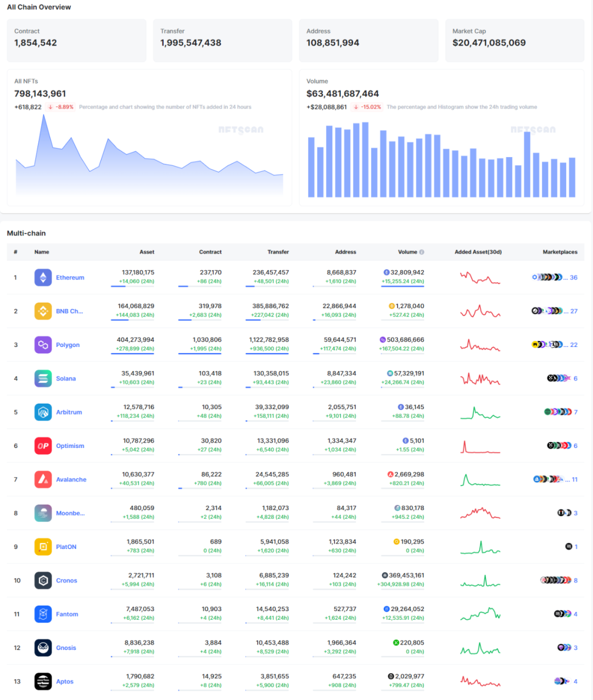Click the Solana marketplace icons cluster
Screen dimensions: 593x700
coord(559,378)
